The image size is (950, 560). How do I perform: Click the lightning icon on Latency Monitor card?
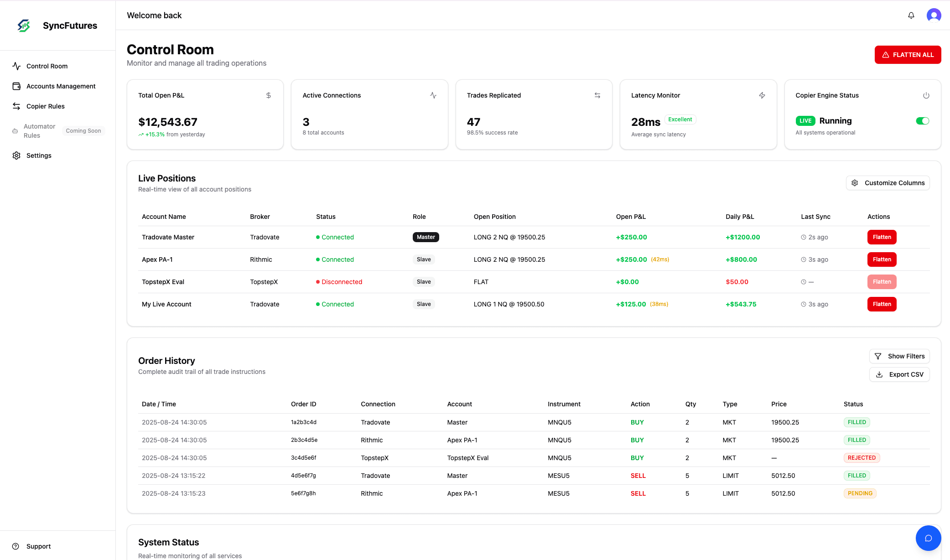pos(762,95)
